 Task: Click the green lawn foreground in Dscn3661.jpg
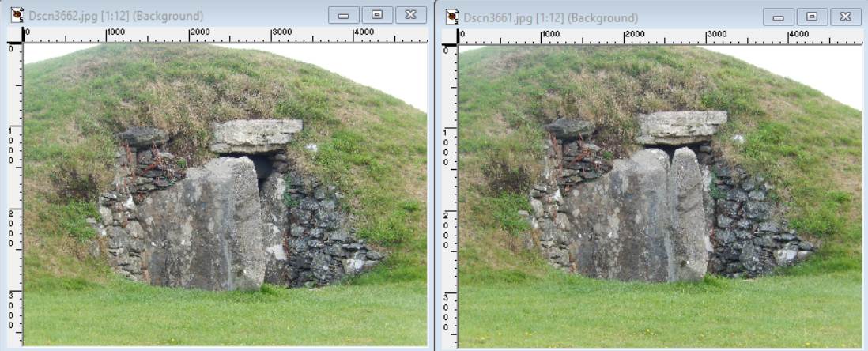pos(656,316)
